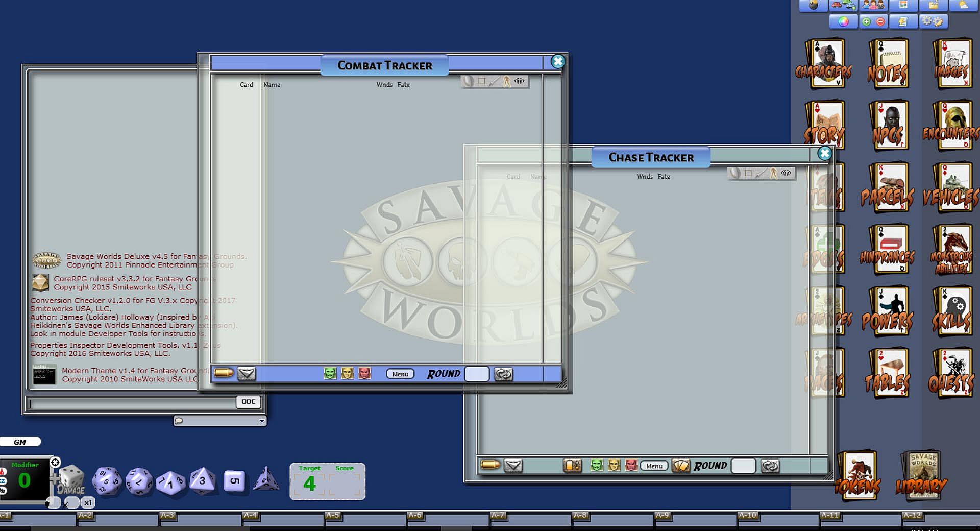Open the Story card in sidebar
Image resolution: width=980 pixels, height=531 pixels.
coord(824,126)
